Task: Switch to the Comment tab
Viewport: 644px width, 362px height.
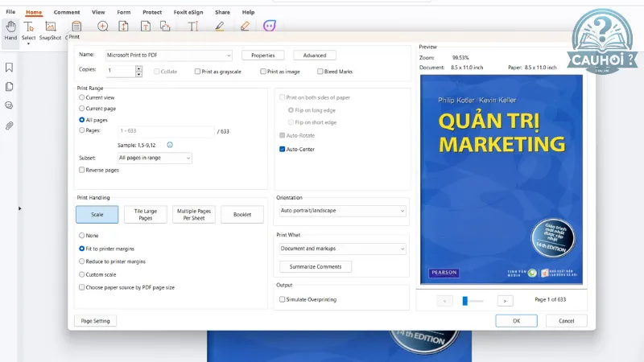Action: point(67,12)
